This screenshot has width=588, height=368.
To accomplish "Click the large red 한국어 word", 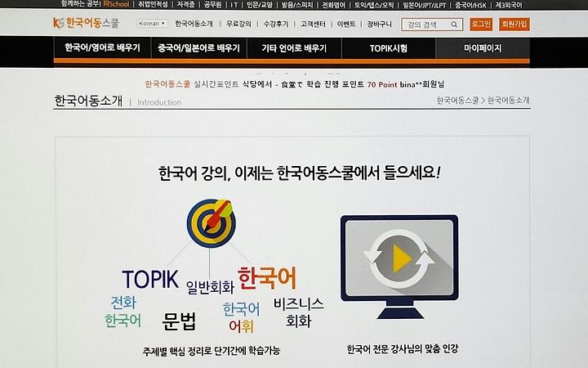I will [267, 278].
